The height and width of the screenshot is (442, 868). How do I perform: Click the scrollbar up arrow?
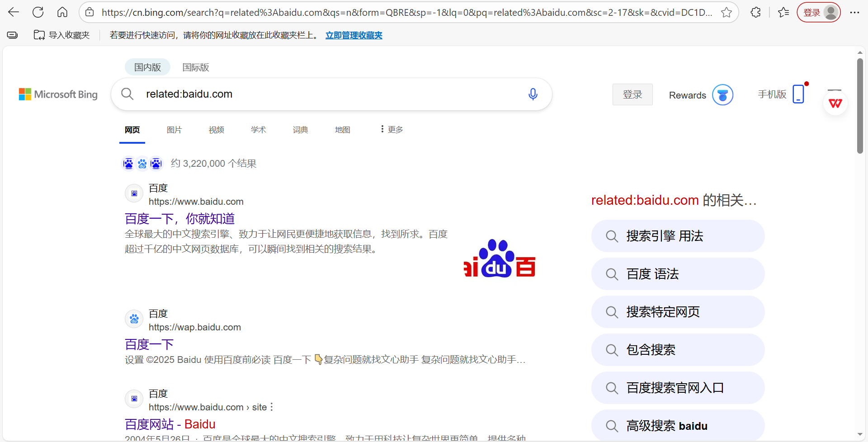(x=860, y=52)
